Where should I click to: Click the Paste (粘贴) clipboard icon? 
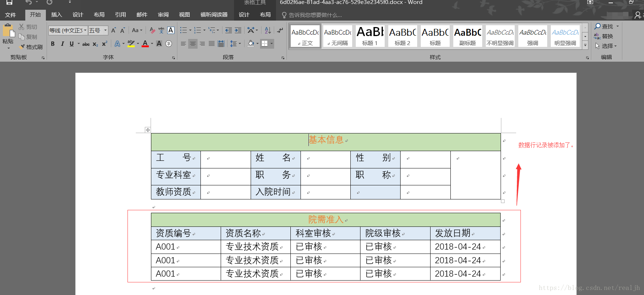pyautogui.click(x=8, y=31)
